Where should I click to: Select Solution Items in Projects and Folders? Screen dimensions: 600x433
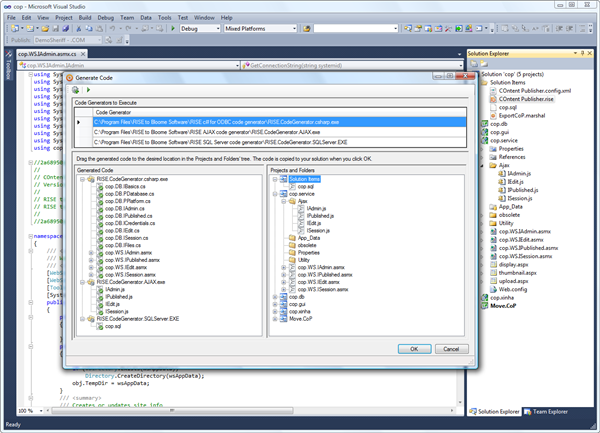click(x=305, y=179)
